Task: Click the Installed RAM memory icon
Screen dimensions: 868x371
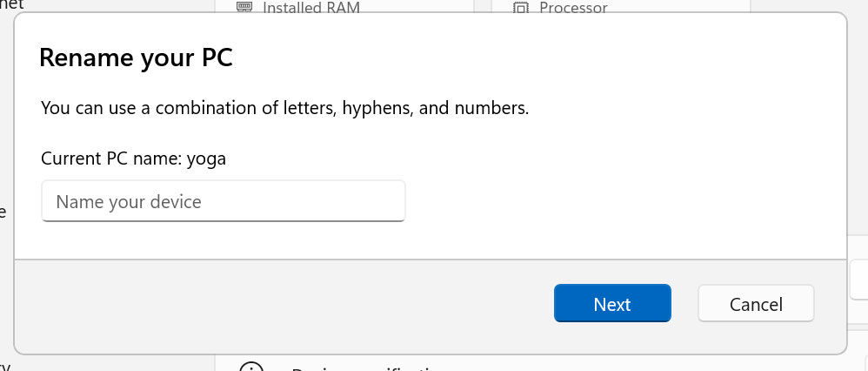Action: pos(244,7)
